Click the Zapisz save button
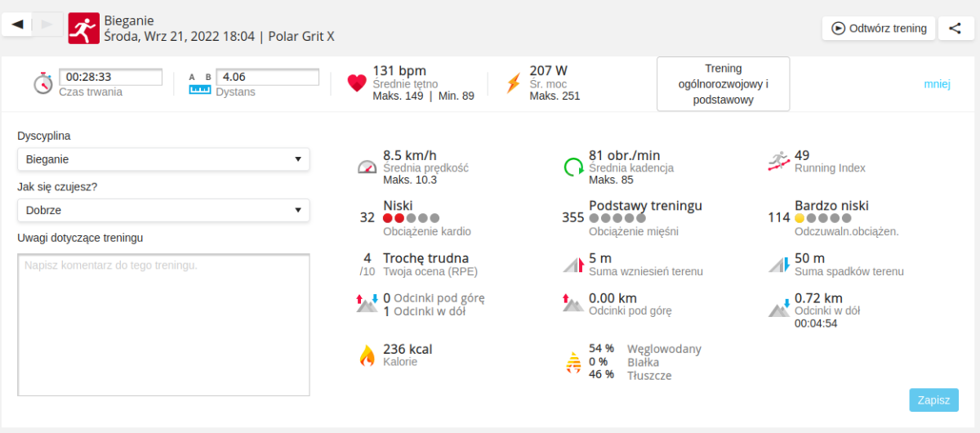 click(x=933, y=400)
